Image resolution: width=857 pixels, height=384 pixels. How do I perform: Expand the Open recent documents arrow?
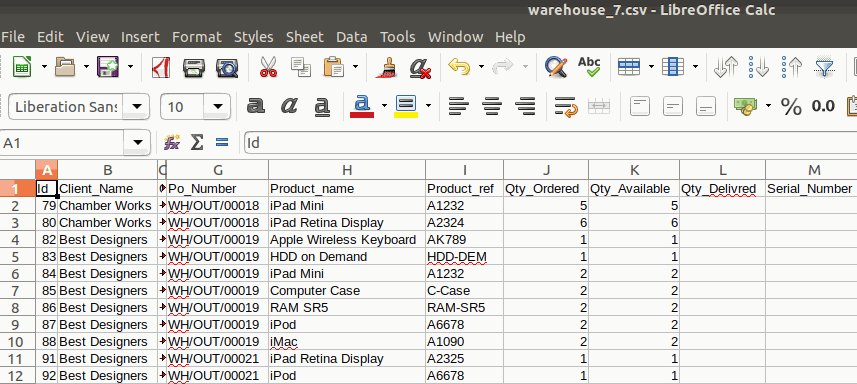pyautogui.click(x=86, y=67)
